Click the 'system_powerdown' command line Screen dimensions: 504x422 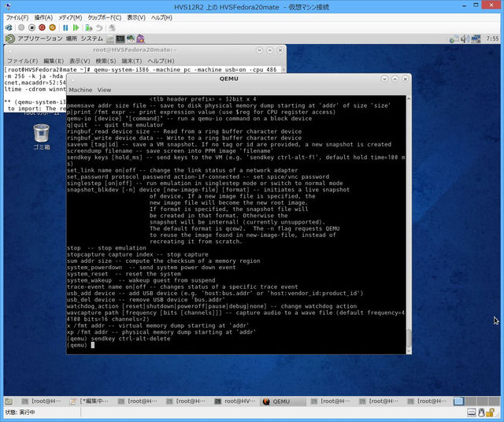pos(151,268)
